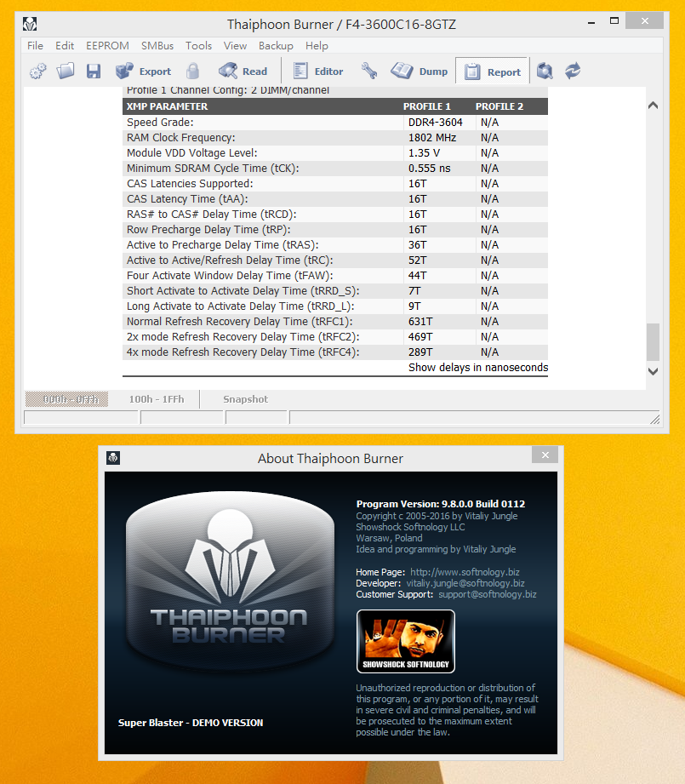Viewport: 685px width, 784px height.
Task: Open the softnology.biz home page link
Action: click(467, 572)
